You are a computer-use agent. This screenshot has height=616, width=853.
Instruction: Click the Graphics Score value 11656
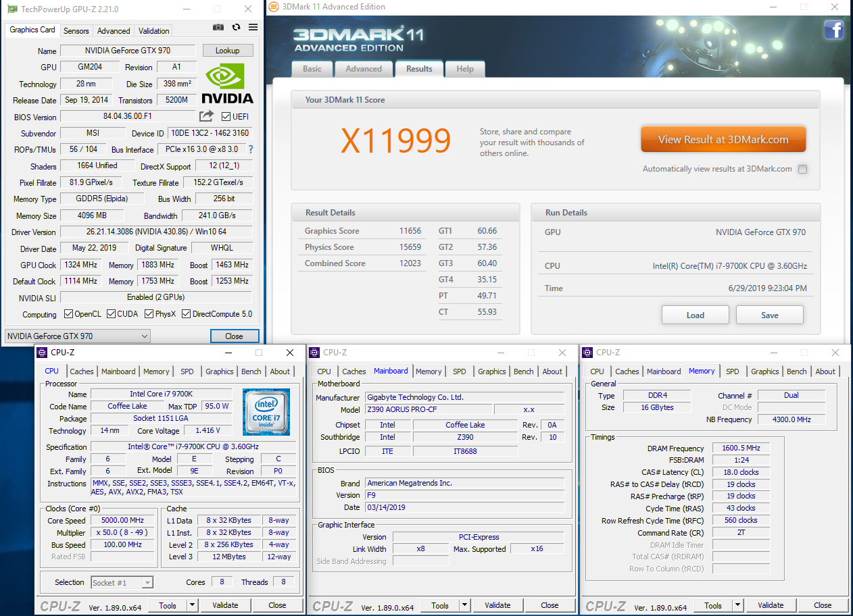tap(412, 231)
